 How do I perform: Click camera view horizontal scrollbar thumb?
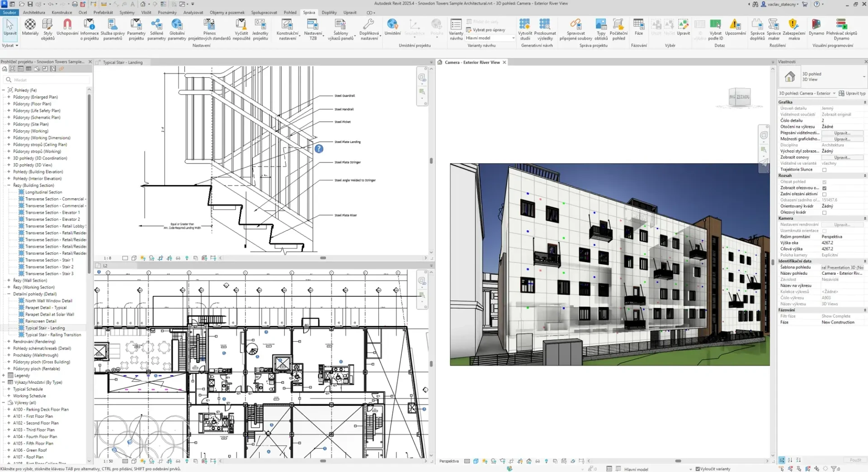[678, 461]
